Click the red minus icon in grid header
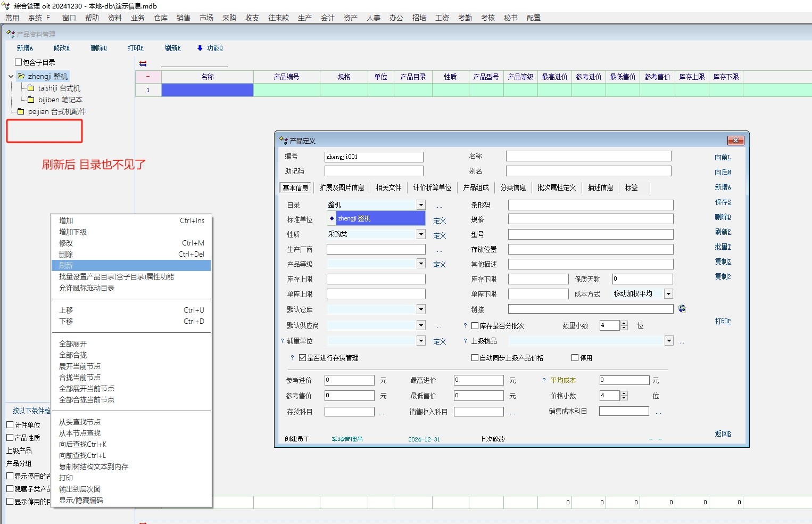Image resolution: width=812 pixels, height=524 pixels. tap(148, 77)
